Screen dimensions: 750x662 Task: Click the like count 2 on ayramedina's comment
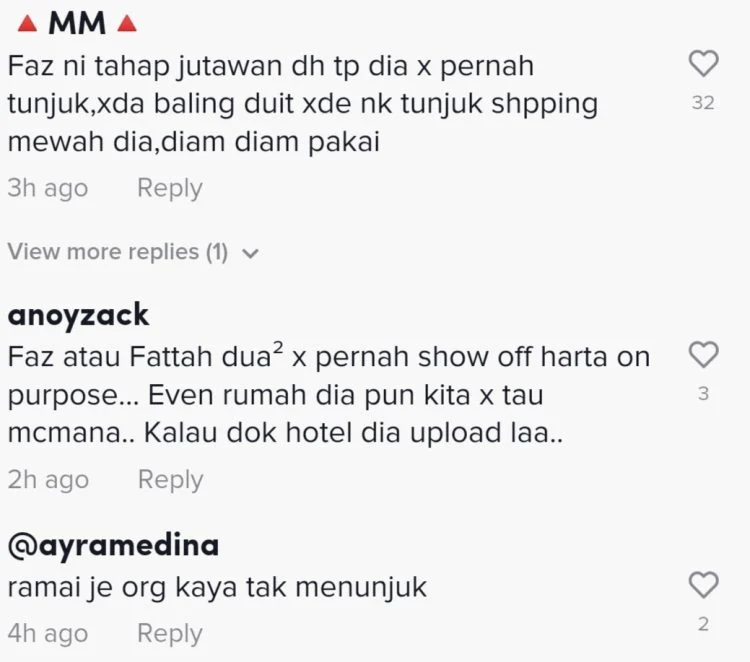tap(703, 624)
